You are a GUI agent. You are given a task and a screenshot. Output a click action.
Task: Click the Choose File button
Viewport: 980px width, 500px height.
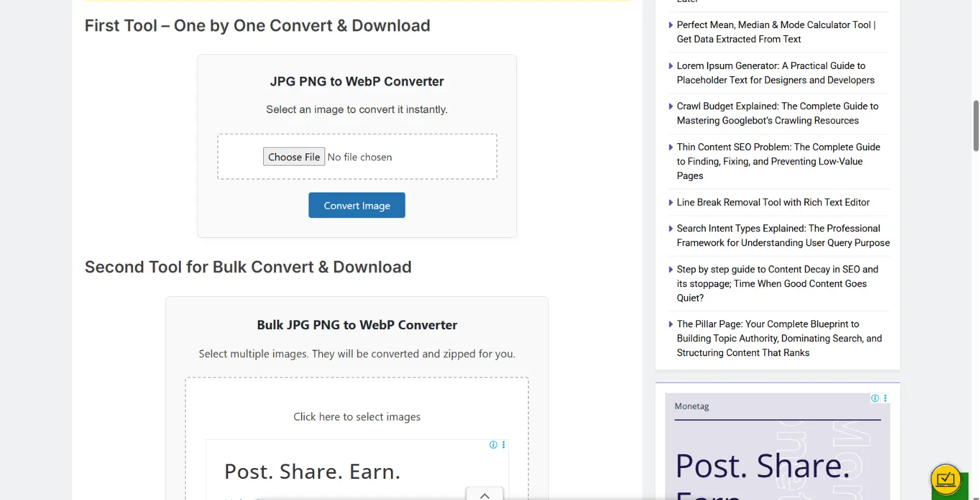(x=294, y=157)
